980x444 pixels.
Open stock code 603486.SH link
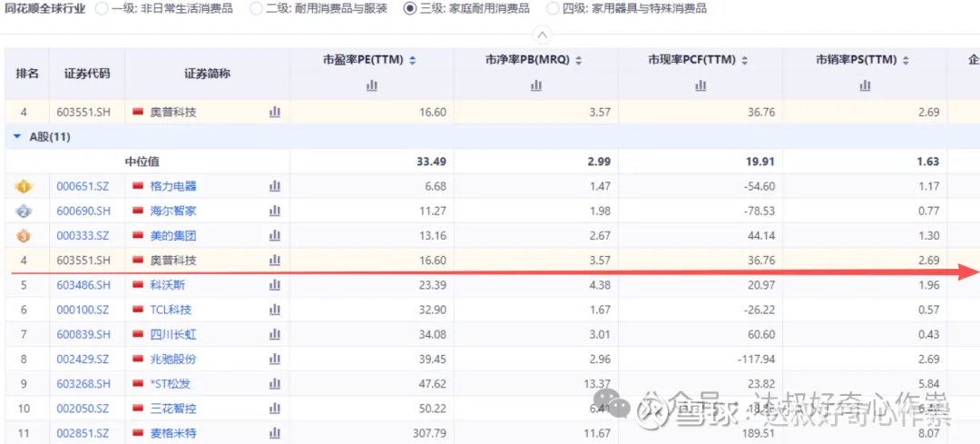point(83,285)
